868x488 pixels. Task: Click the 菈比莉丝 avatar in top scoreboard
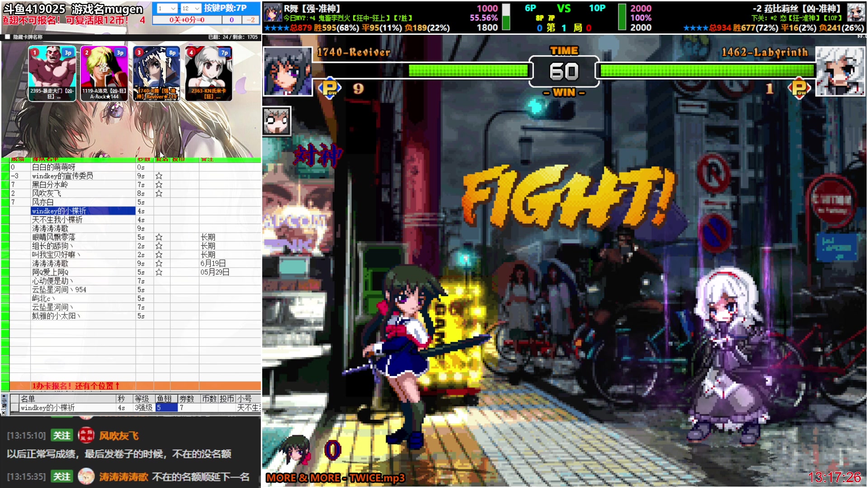[x=856, y=12]
